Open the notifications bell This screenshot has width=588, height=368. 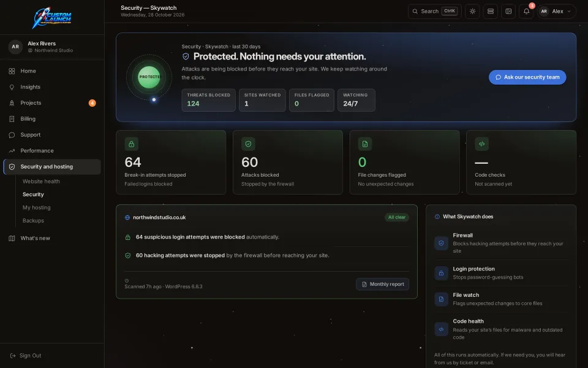pos(527,11)
